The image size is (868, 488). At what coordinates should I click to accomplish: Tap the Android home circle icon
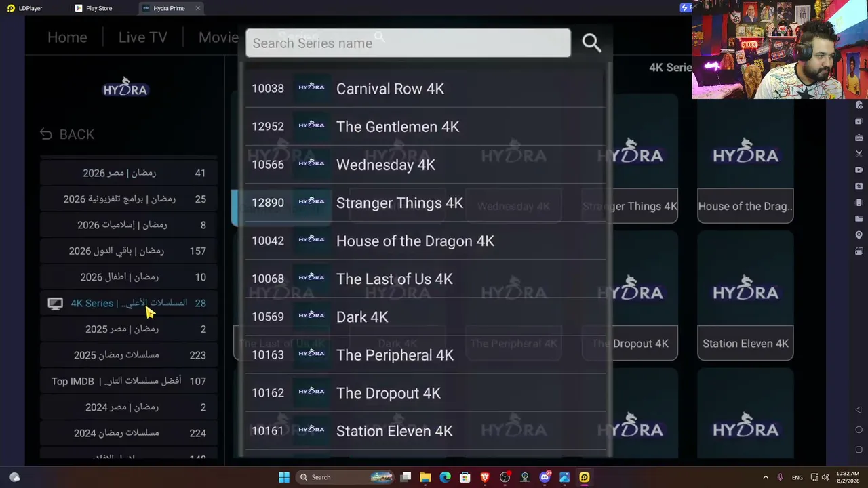[x=859, y=430]
